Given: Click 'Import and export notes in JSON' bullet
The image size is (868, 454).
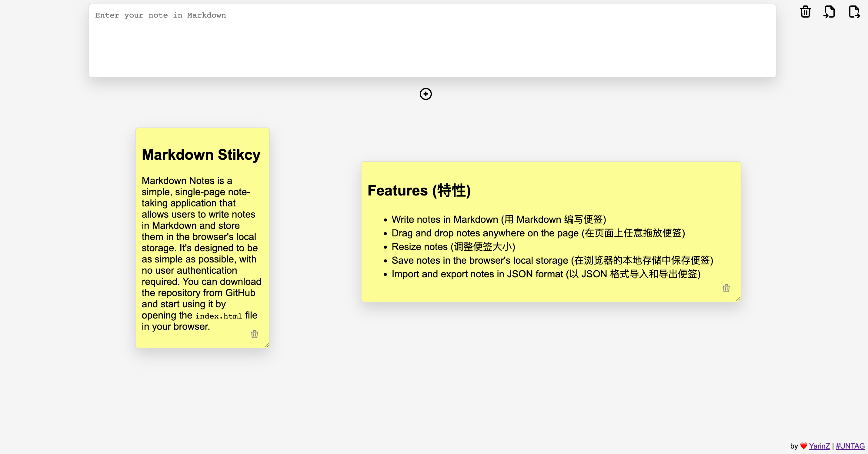Looking at the screenshot, I should click(546, 274).
